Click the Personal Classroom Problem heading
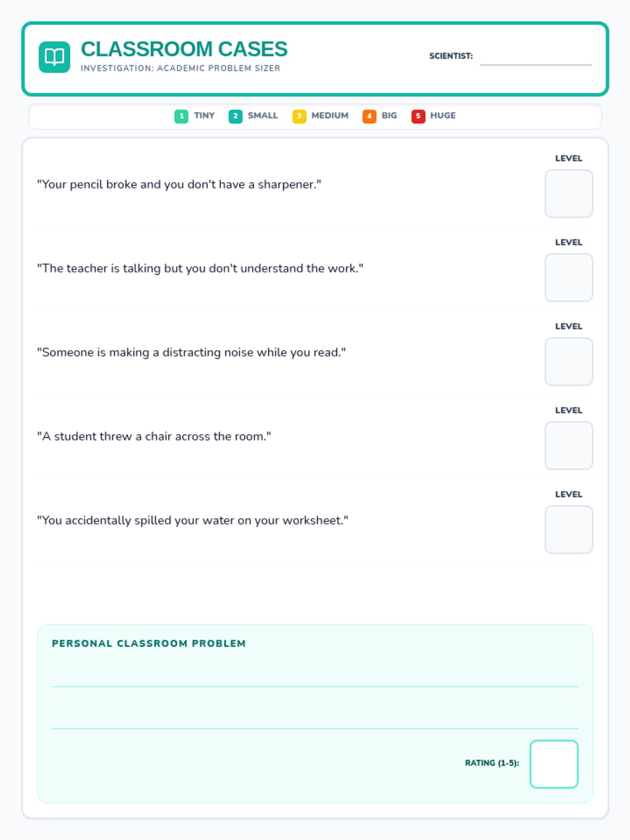 [149, 644]
